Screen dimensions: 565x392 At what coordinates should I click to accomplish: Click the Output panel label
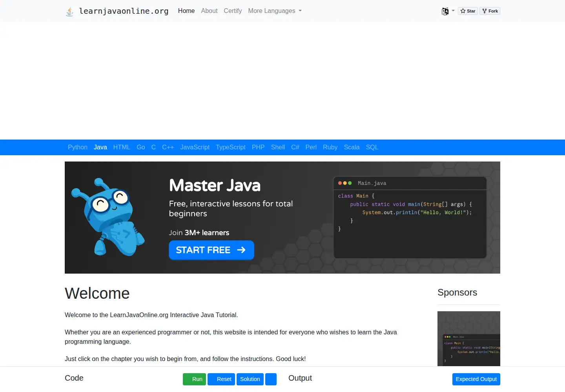click(300, 378)
